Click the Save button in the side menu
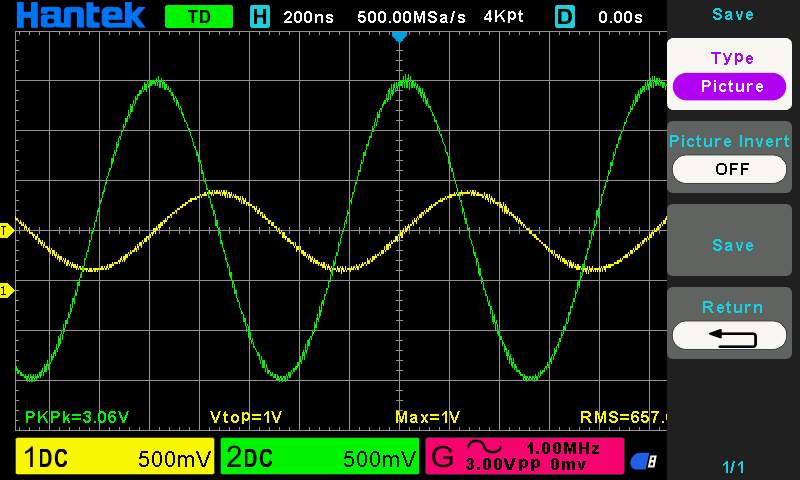Screen dimensions: 800x480 click(x=730, y=240)
